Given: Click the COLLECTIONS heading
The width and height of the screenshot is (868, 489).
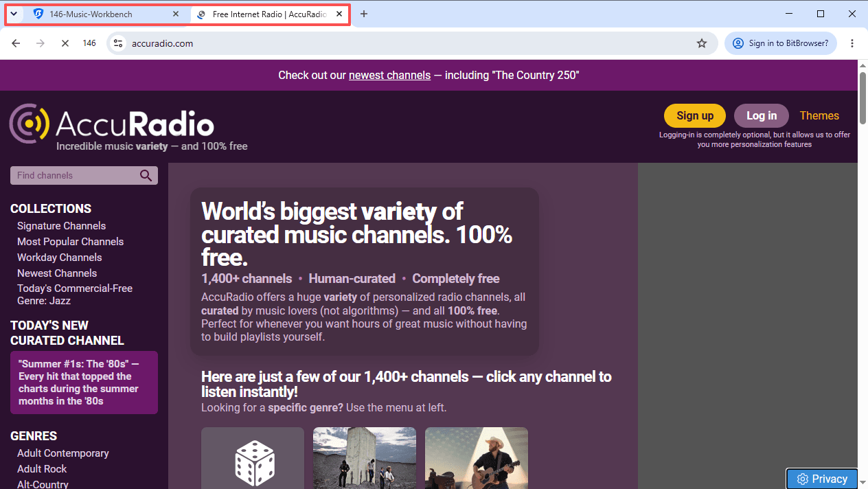Looking at the screenshot, I should point(51,209).
